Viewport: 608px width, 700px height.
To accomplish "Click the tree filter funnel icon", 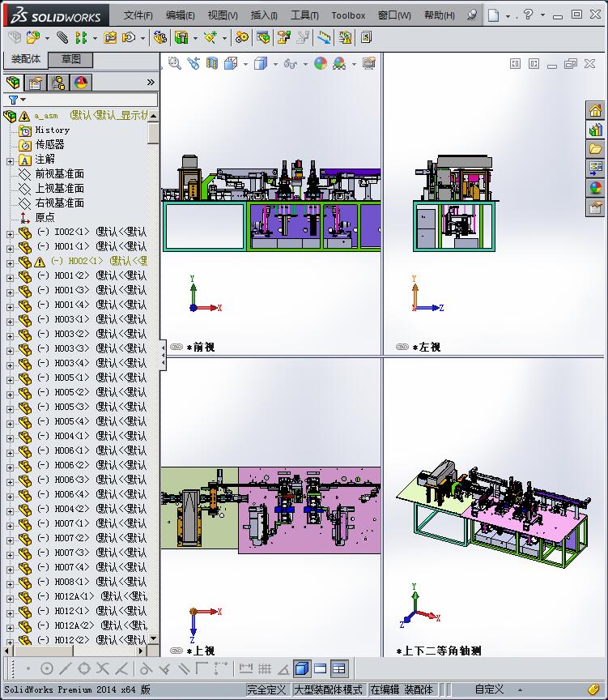I will tap(14, 100).
